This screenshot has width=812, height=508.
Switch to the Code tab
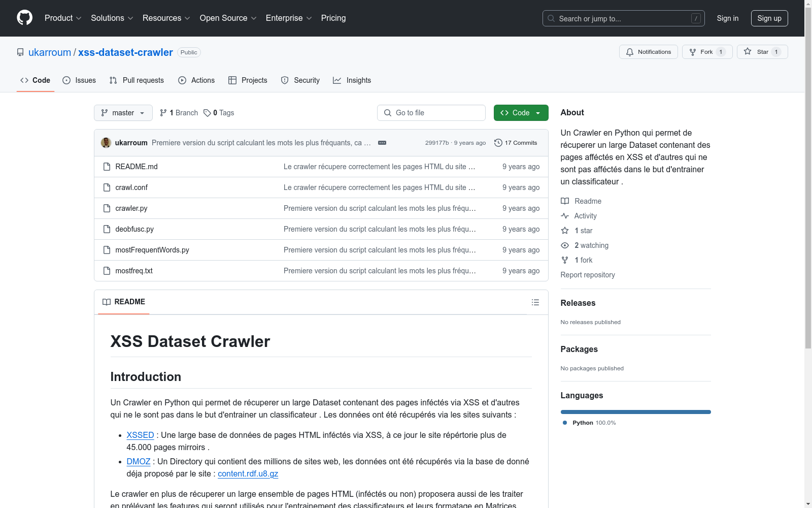36,80
